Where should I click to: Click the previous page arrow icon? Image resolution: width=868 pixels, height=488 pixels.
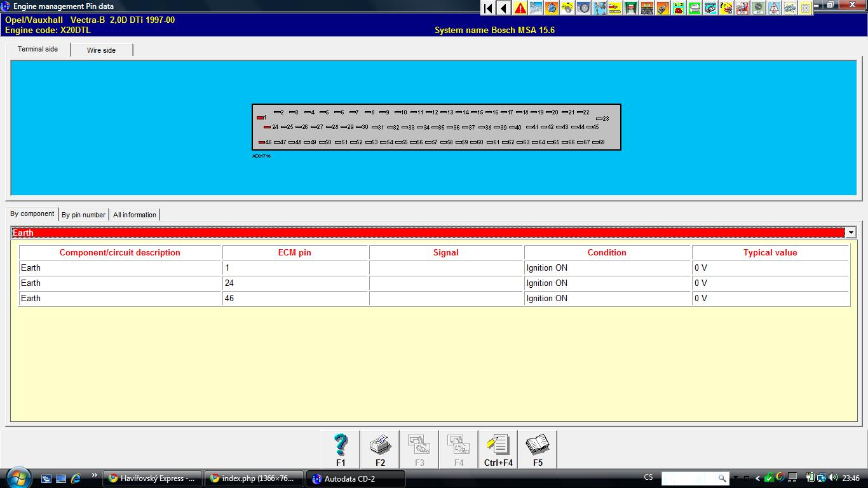pyautogui.click(x=503, y=8)
